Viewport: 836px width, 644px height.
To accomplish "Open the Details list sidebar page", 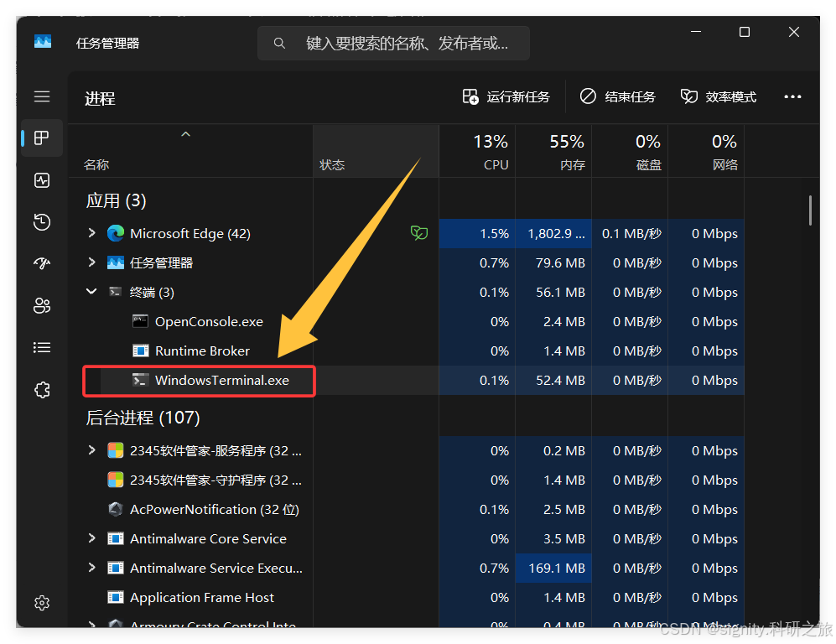I will pyautogui.click(x=42, y=348).
